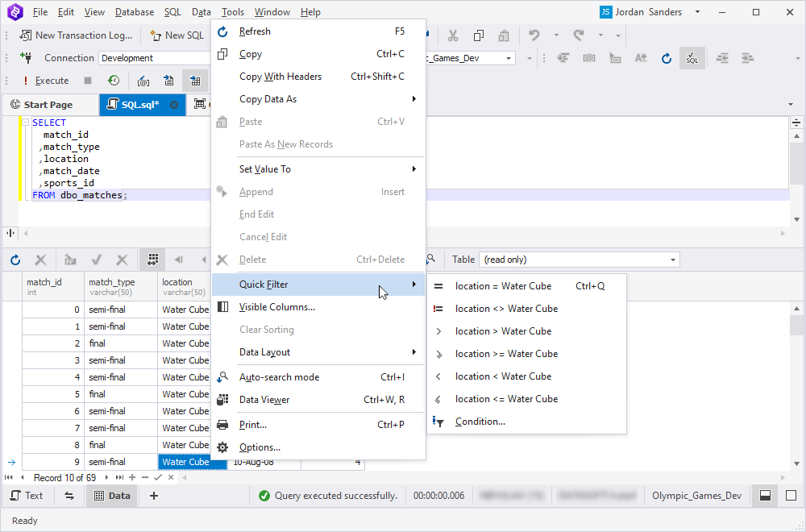Apply filter location <= Water Cube
This screenshot has width=806, height=532.
point(526,399)
